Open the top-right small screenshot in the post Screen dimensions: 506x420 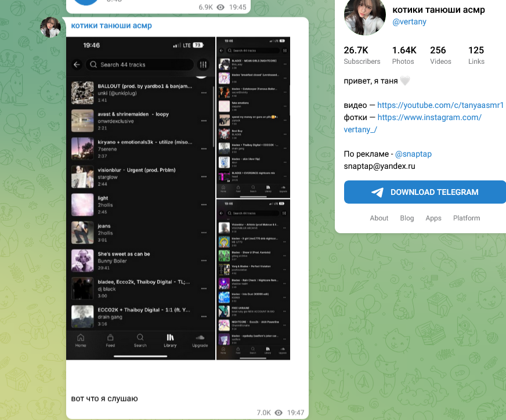(254, 117)
